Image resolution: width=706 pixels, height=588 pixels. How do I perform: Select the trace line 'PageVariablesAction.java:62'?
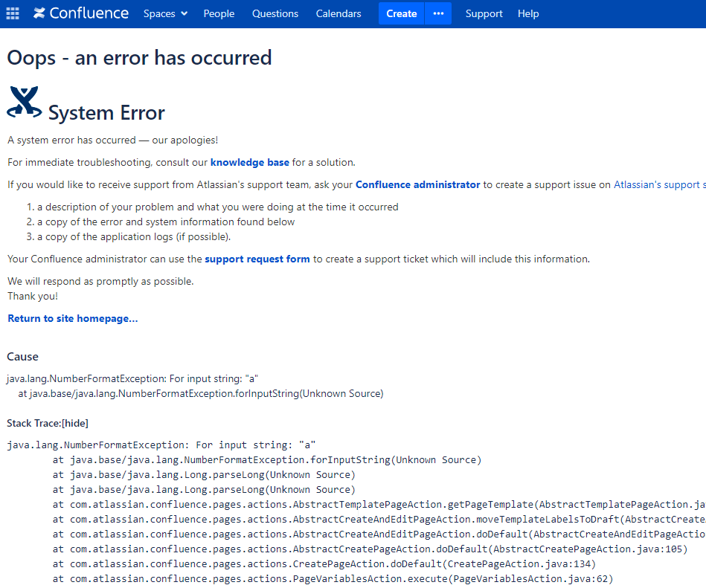[x=333, y=579]
